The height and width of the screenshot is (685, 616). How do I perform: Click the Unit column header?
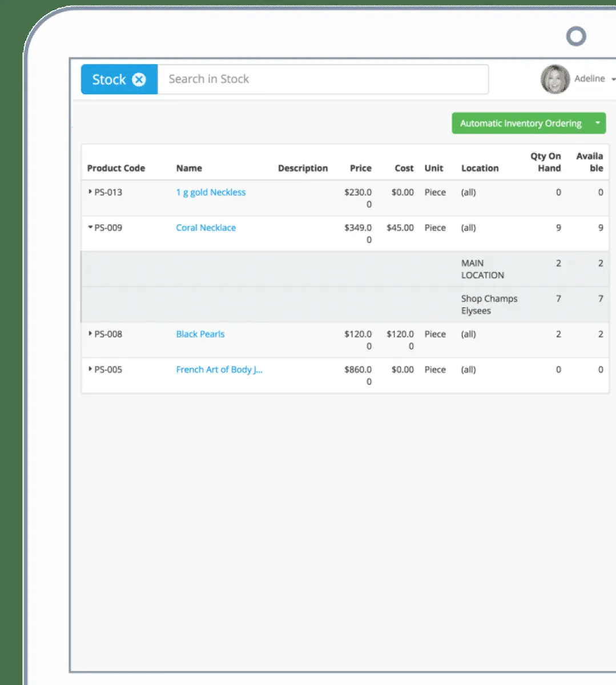[434, 168]
